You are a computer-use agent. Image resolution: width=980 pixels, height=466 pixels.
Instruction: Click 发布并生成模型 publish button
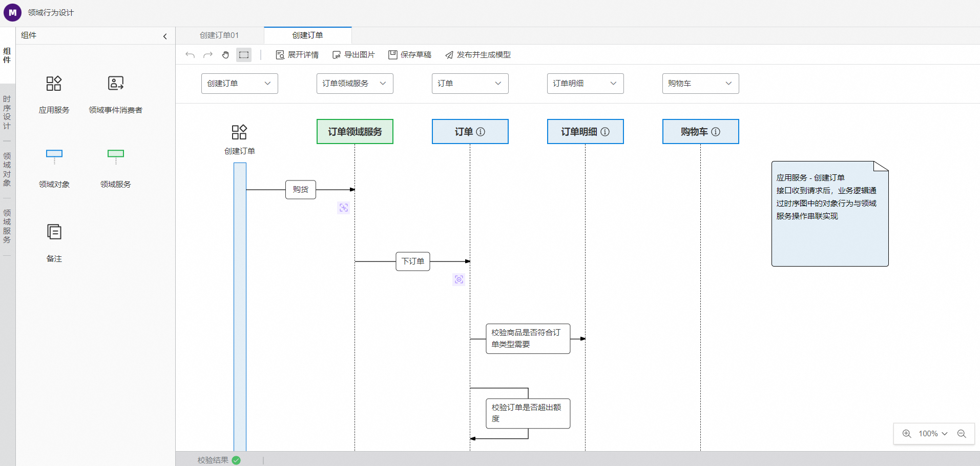pyautogui.click(x=477, y=55)
